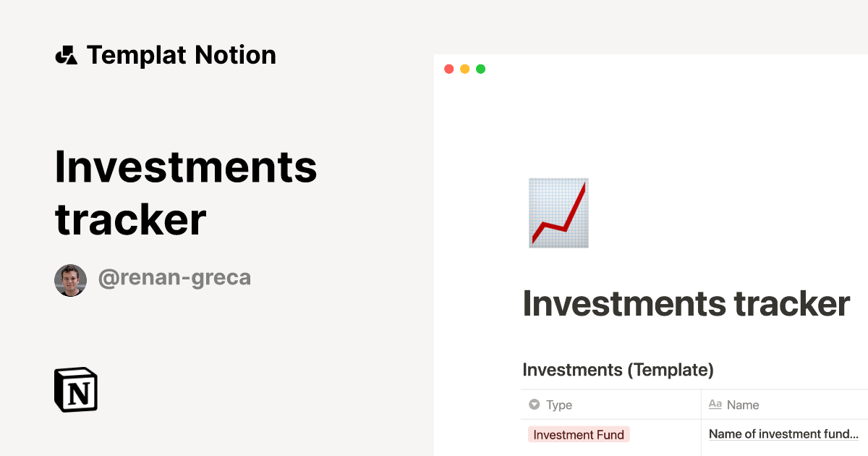868x456 pixels.
Task: Click the first row of the investments table
Action: point(687,434)
